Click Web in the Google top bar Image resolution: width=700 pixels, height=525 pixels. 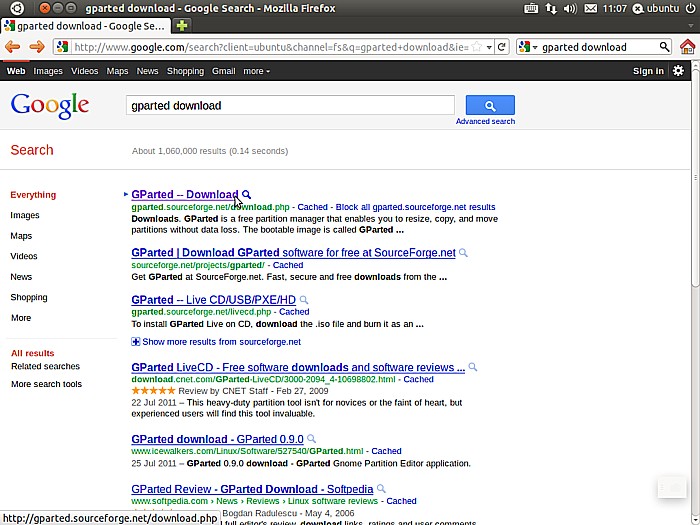[x=16, y=71]
